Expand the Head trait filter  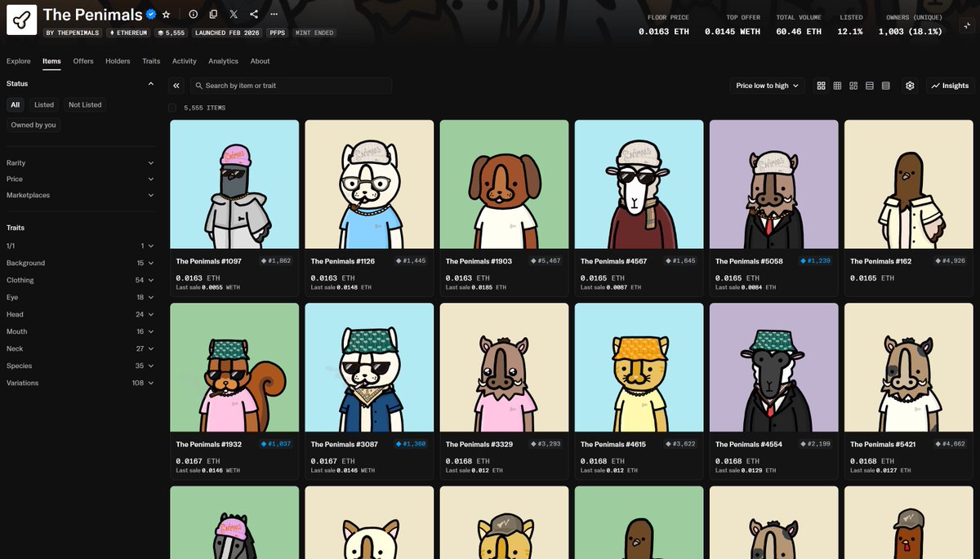tap(80, 314)
